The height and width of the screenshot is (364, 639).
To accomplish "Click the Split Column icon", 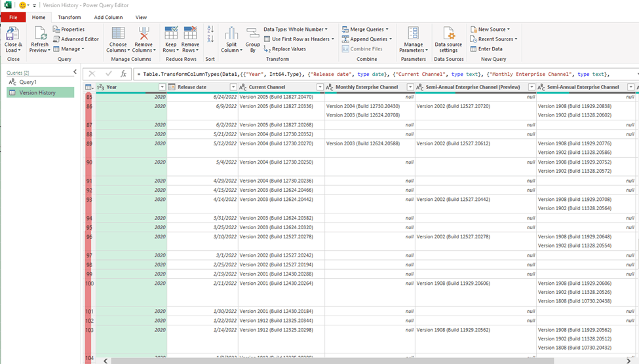I will pyautogui.click(x=231, y=33).
